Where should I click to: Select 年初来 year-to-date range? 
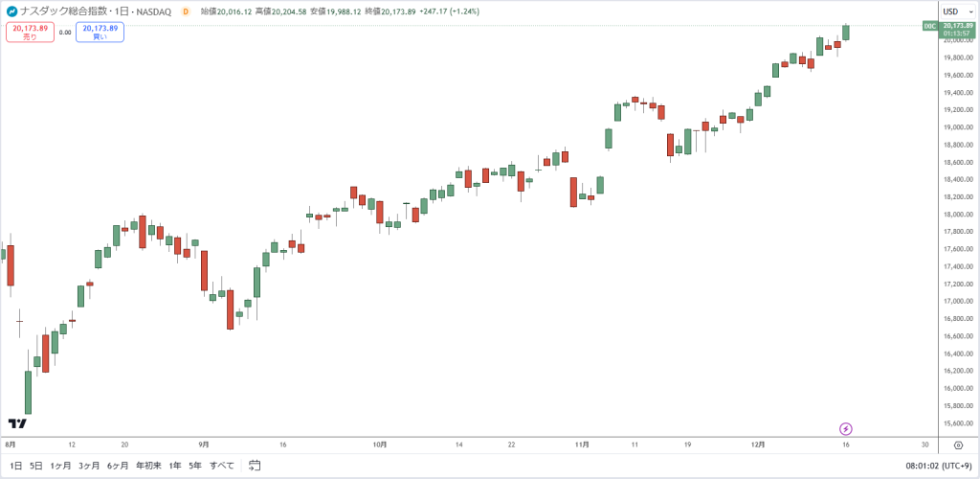(148, 466)
